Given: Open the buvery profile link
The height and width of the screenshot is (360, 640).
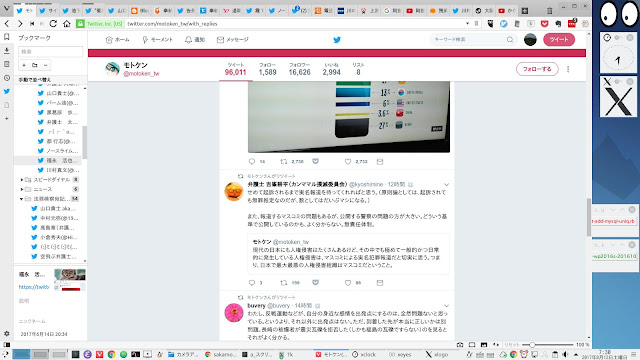Looking at the screenshot, I should [256, 306].
